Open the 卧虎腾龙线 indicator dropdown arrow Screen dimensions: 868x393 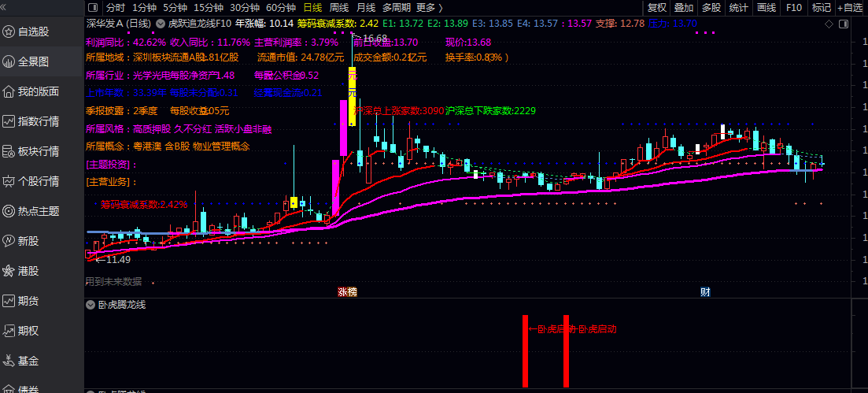tap(90, 304)
